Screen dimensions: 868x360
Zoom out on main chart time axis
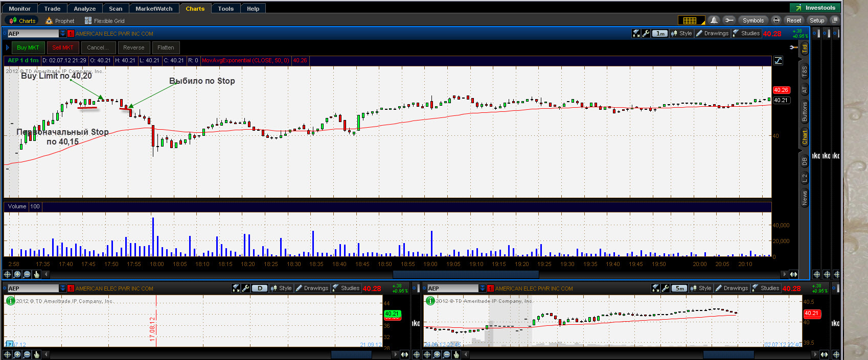pyautogui.click(x=27, y=274)
